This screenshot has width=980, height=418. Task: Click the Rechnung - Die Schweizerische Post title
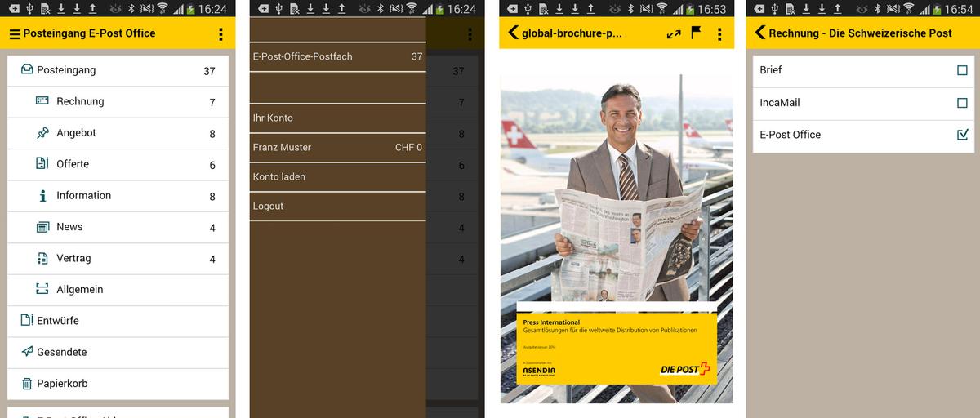[860, 33]
